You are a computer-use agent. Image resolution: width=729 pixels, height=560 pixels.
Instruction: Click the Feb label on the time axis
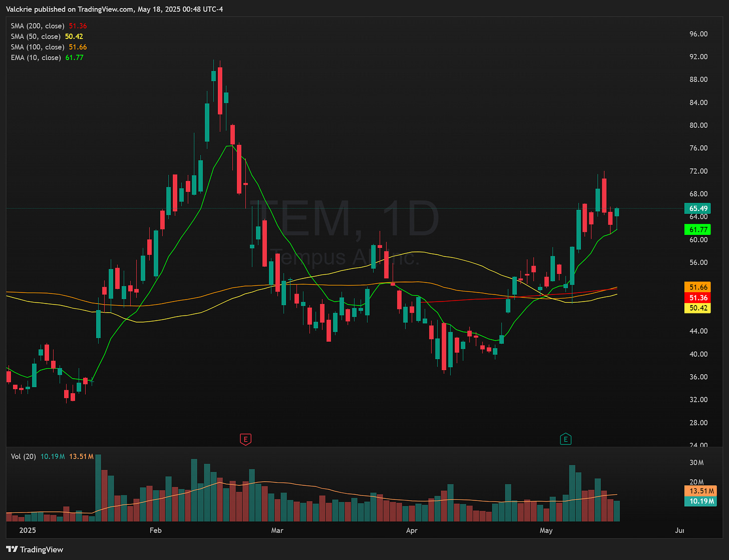point(156,530)
